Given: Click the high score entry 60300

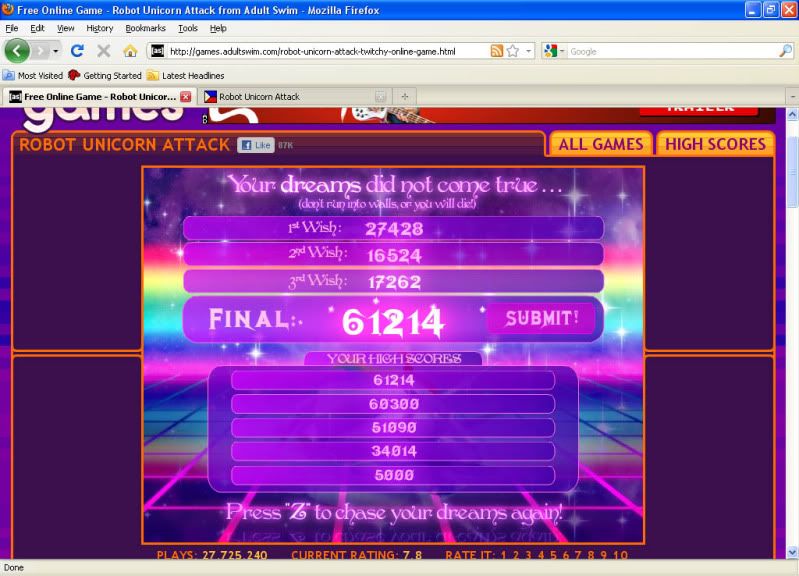Looking at the screenshot, I should [393, 404].
